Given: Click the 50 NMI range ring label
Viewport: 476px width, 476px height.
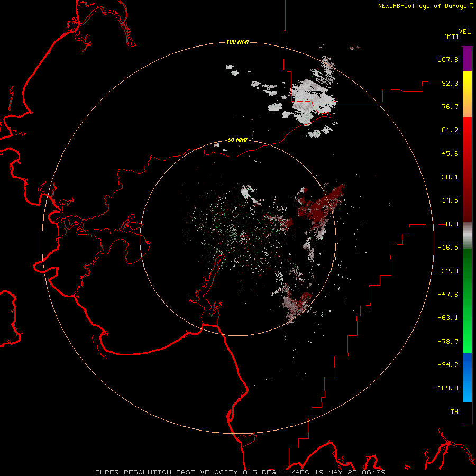Looking at the screenshot, I should tap(237, 140).
